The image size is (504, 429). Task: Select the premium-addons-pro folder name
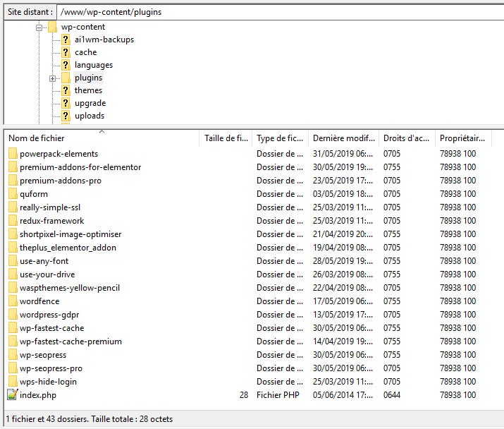tap(61, 181)
